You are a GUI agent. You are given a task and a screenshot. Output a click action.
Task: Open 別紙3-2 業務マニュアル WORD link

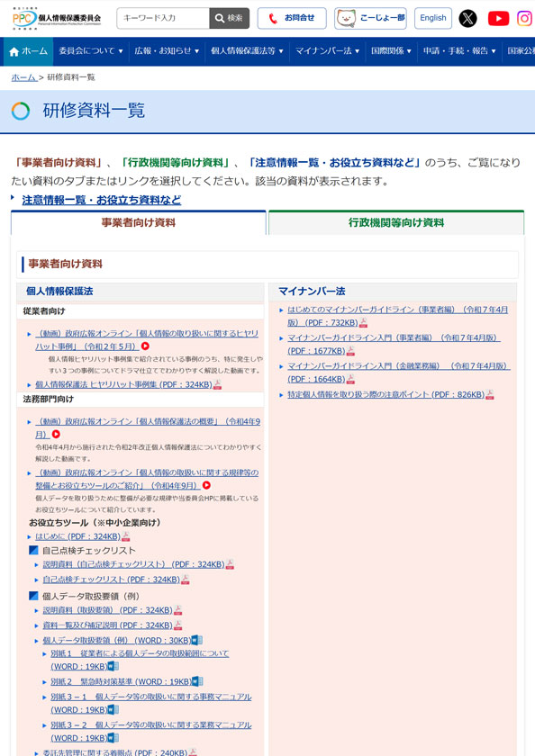click(x=150, y=732)
